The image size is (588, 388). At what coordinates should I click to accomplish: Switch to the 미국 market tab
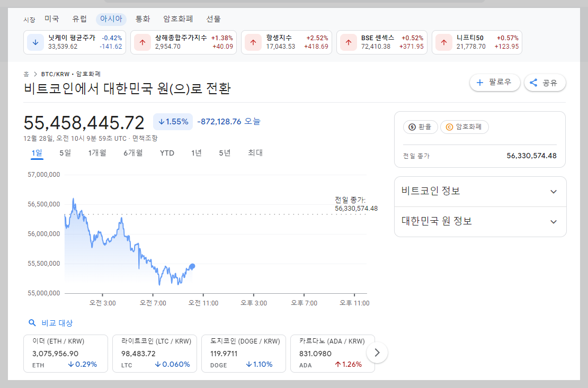click(52, 19)
